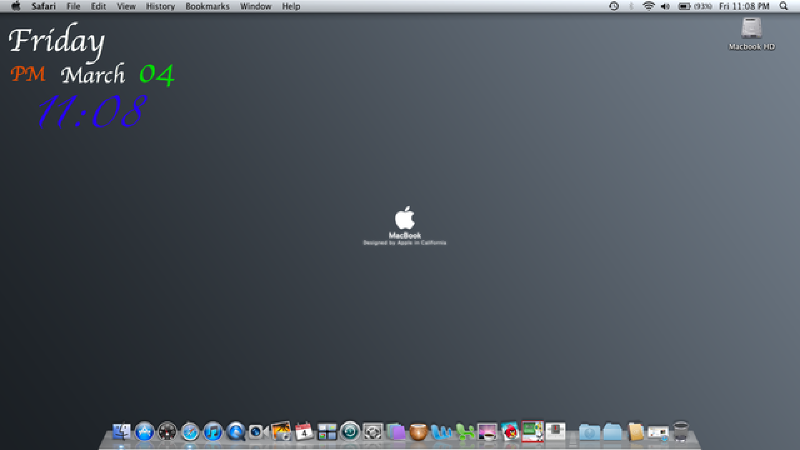Screen dimensions: 800x450
Task: Launch Angry Birds from the dock
Action: pos(510,432)
